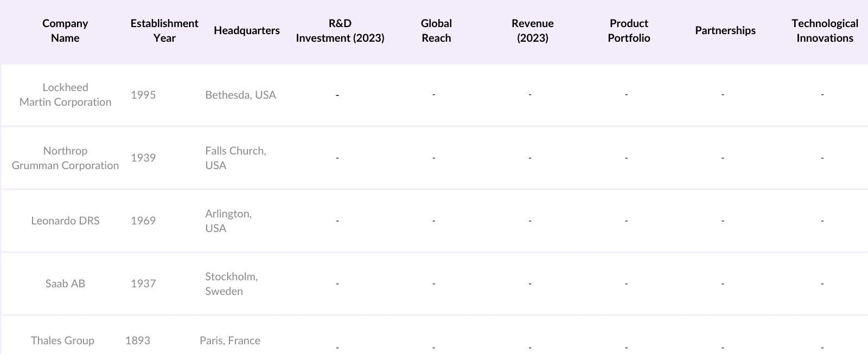Screen dimensions: 868x354
Task: Select the Lockheed Martin Corporation cell
Action: point(65,95)
